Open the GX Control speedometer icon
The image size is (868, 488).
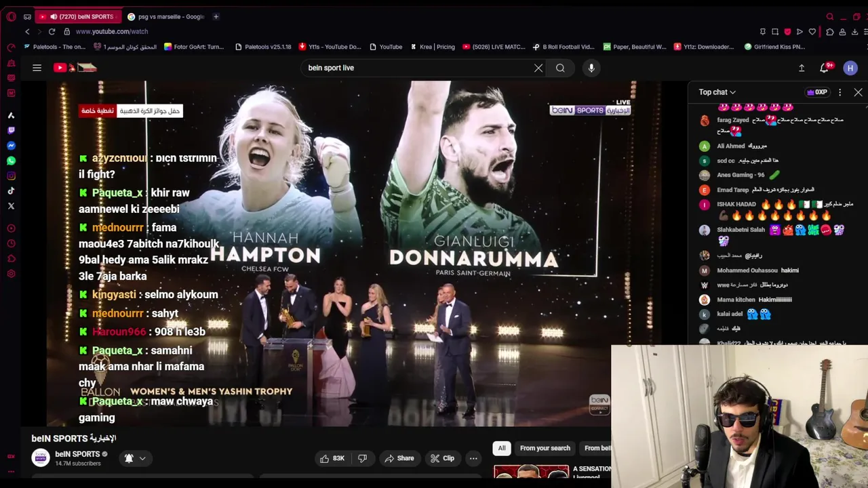coord(11,47)
